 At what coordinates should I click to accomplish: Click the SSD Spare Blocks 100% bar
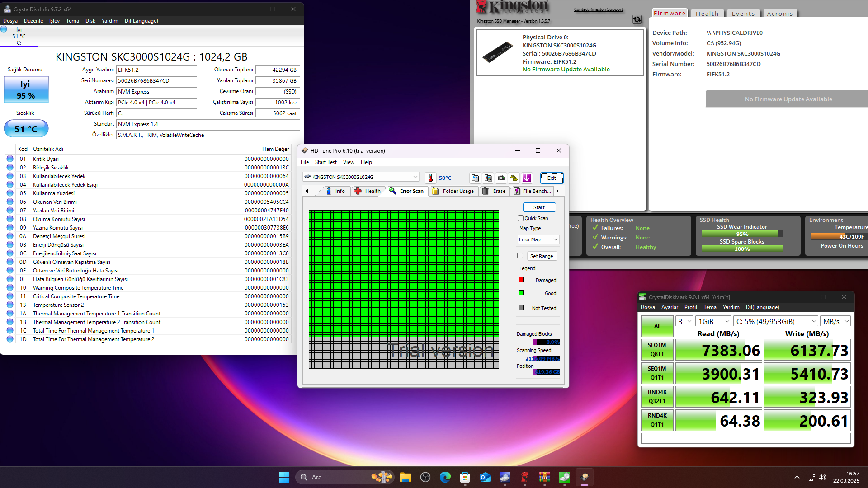coord(742,249)
